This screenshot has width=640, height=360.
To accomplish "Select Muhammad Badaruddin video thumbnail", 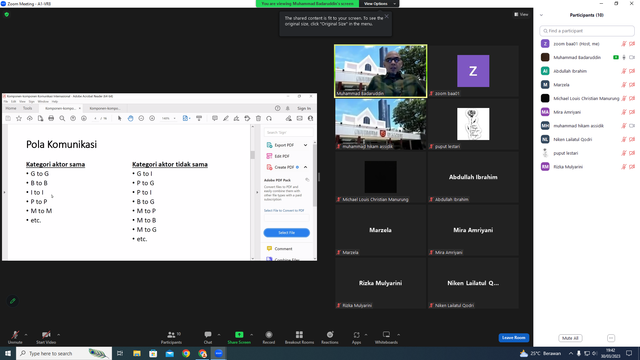I will click(x=380, y=71).
